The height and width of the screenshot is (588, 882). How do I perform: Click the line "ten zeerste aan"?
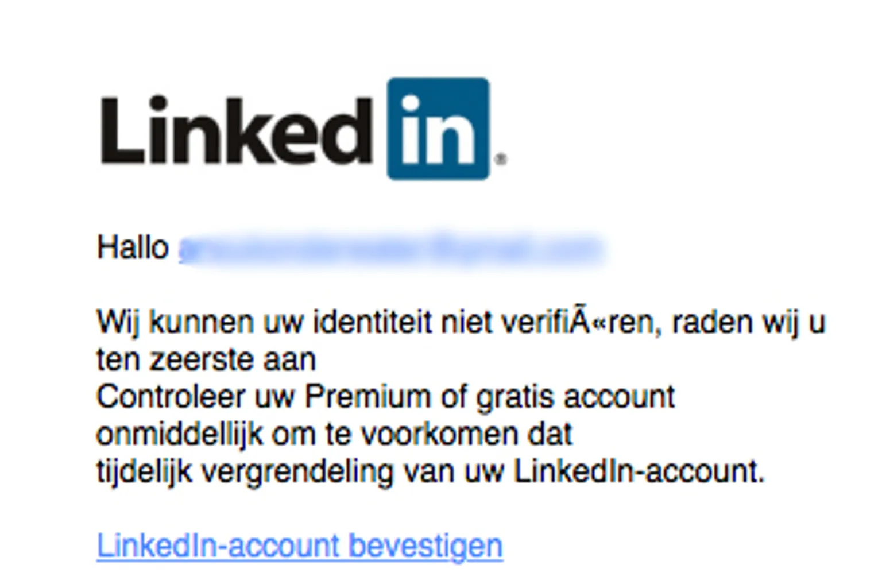click(206, 360)
